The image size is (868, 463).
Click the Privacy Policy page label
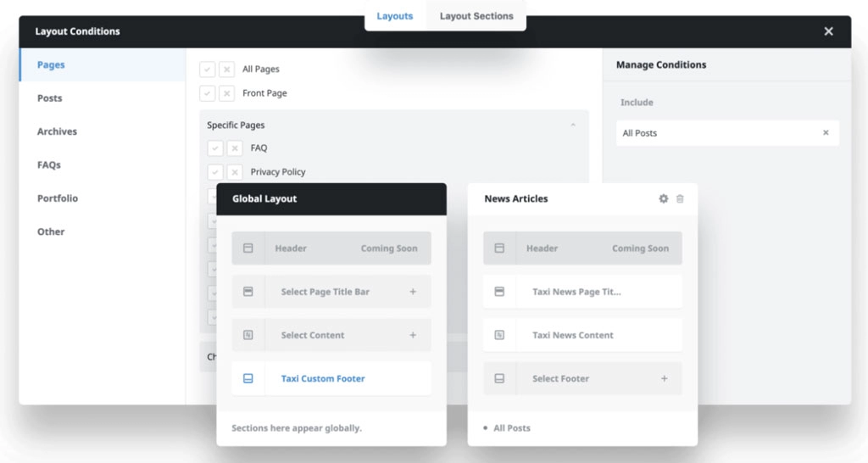(x=278, y=172)
